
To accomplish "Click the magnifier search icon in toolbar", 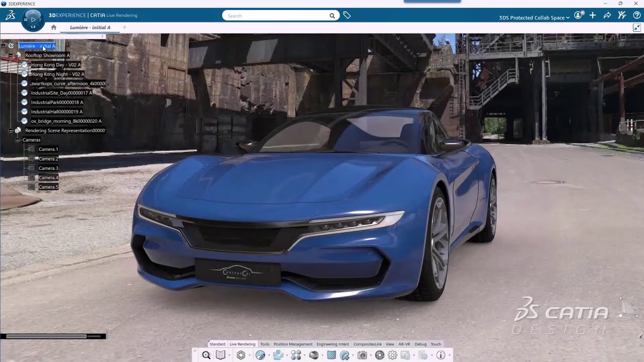I will coord(206,355).
